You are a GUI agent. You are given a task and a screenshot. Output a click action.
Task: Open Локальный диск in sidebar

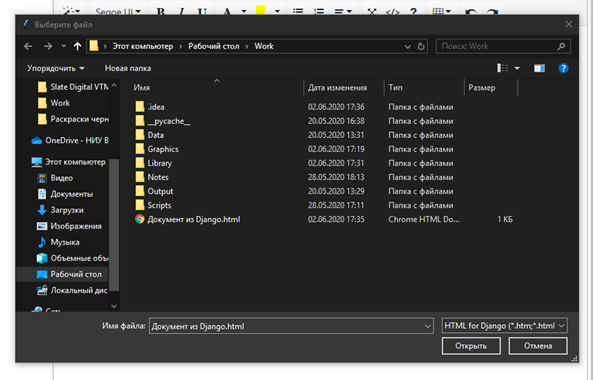click(x=72, y=290)
